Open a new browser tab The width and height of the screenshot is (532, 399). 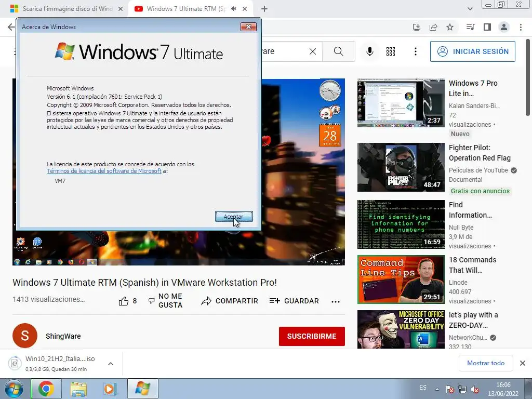(264, 9)
